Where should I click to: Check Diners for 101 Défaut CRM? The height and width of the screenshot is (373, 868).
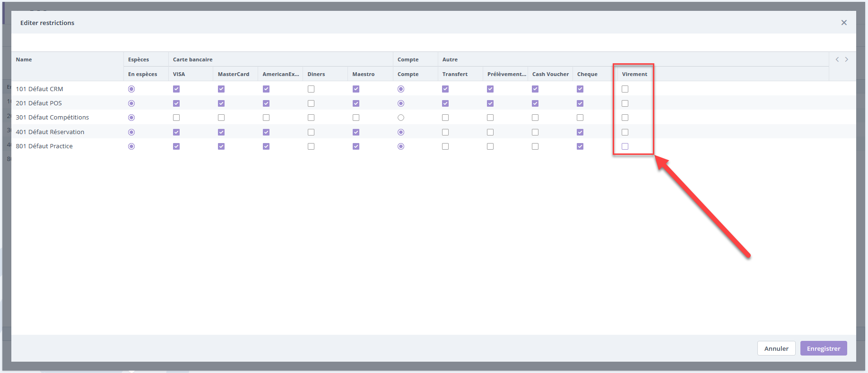311,89
